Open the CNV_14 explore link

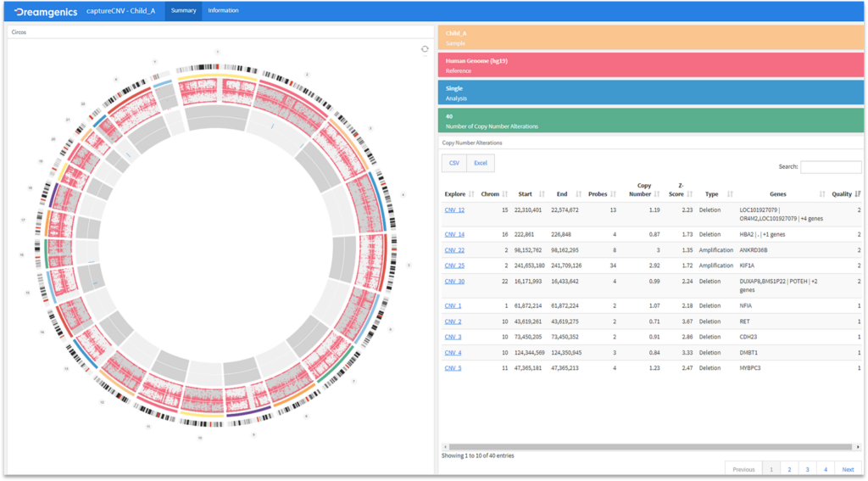(454, 234)
